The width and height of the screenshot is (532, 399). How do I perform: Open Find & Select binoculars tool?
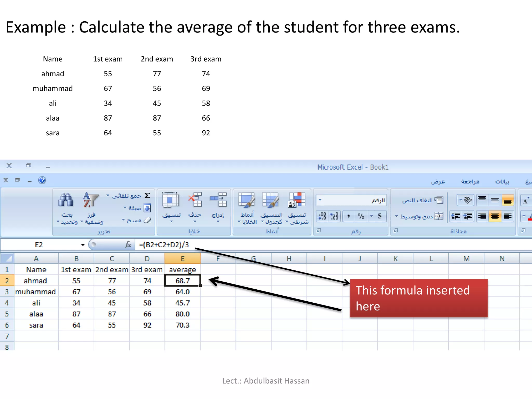point(66,200)
